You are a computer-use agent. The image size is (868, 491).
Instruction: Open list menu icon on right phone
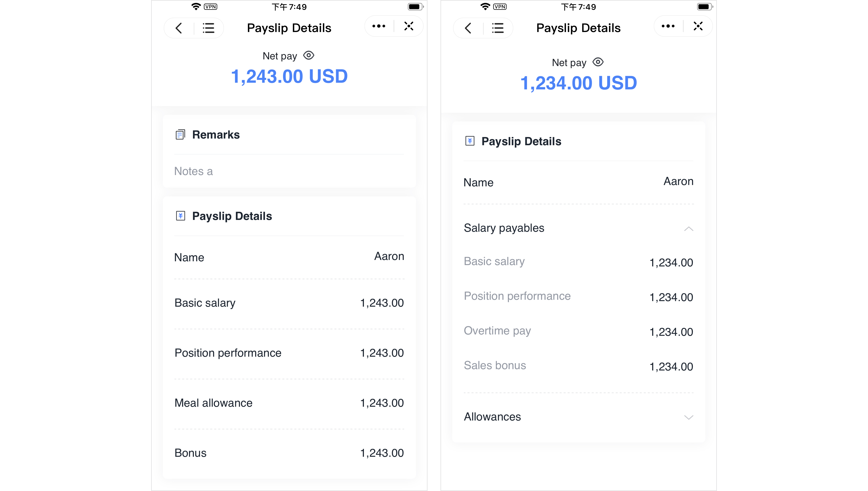point(498,28)
